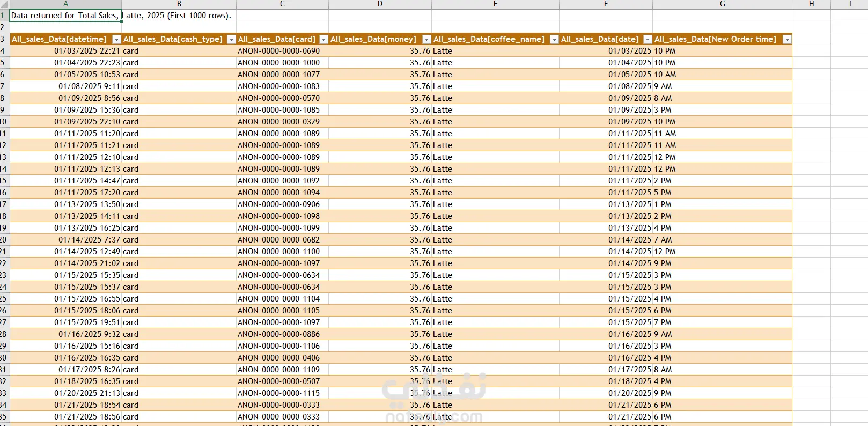The height and width of the screenshot is (426, 868).
Task: Open the datetime column filter dropdown
Action: click(x=116, y=39)
